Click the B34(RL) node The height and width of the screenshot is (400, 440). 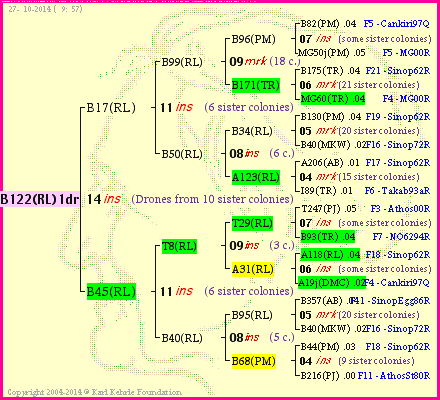[x=252, y=131]
